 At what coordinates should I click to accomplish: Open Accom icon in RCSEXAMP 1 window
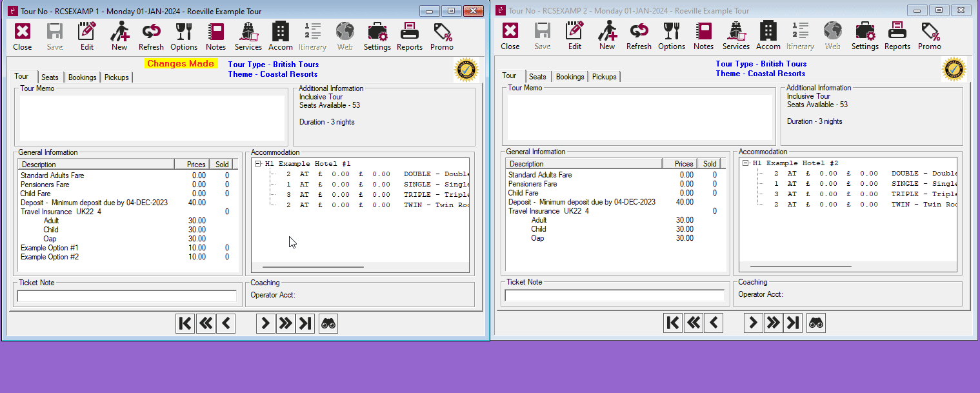(281, 36)
